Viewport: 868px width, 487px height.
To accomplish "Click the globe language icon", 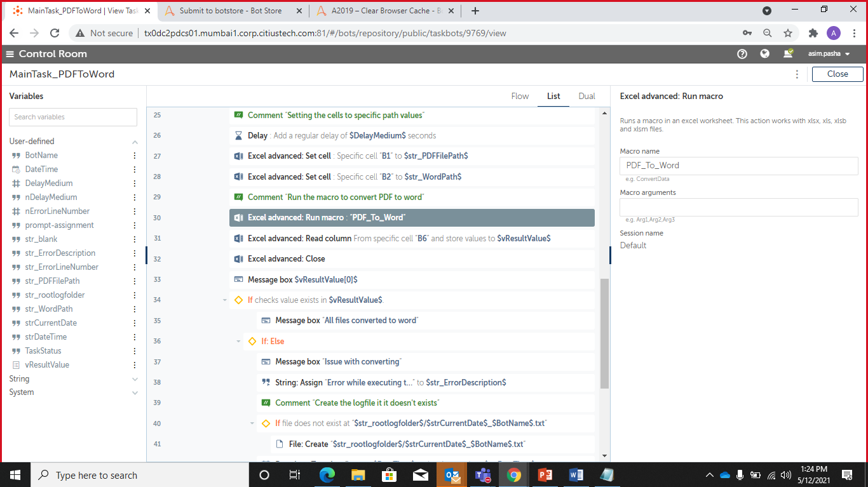I will point(765,54).
